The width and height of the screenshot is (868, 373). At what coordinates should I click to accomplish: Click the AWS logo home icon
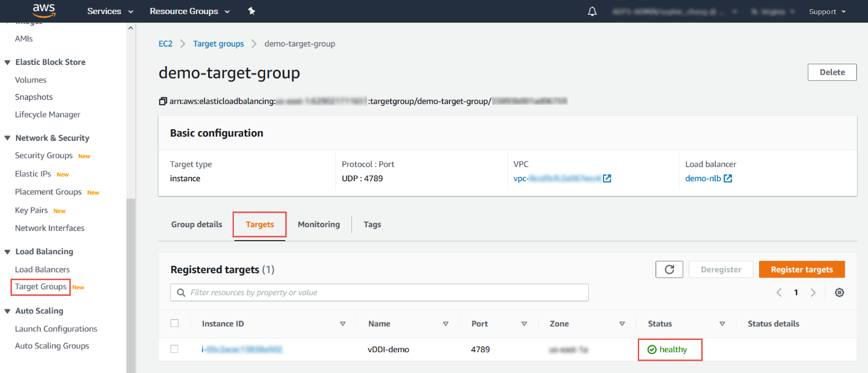44,10
